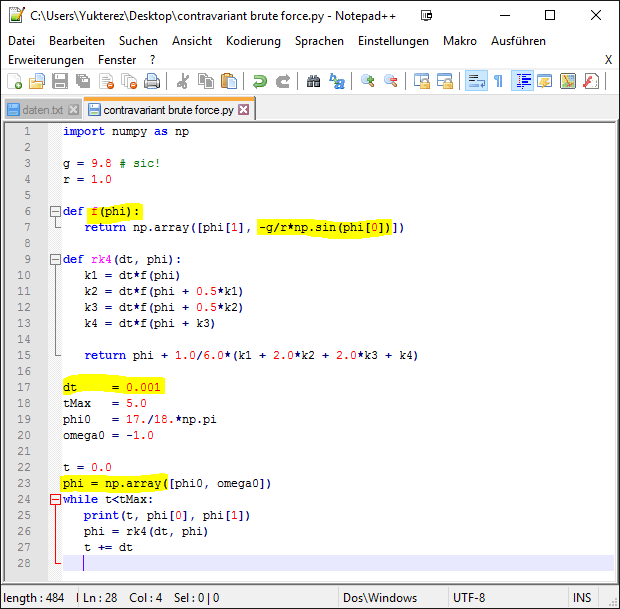Toggle show all characters pilcrow button
Viewport: 620px width, 609px height.
pos(498,81)
